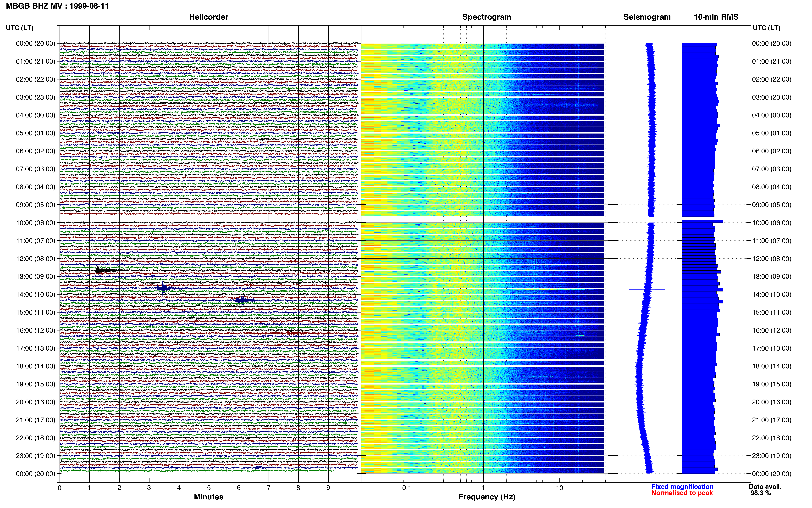Image resolution: width=812 pixels, height=508 pixels.
Task: Click the right '08:00 (04:00)' time label
Action: (x=772, y=187)
